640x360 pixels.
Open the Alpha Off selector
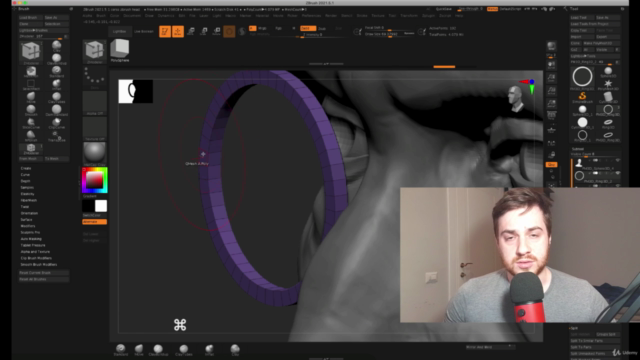pos(95,103)
